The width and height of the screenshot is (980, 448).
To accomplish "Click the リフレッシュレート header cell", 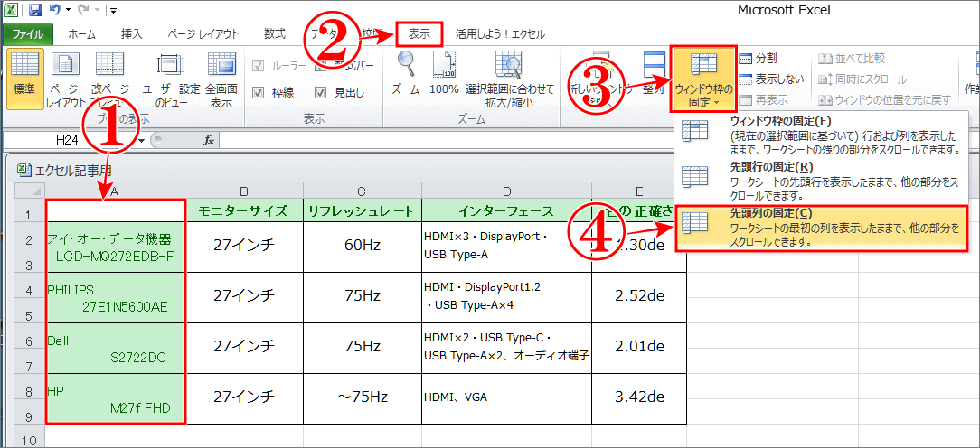I will (363, 210).
